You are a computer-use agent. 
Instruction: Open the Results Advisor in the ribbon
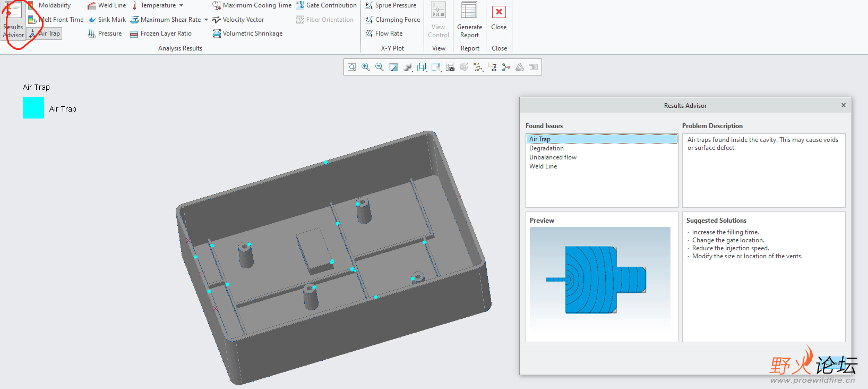(x=14, y=21)
